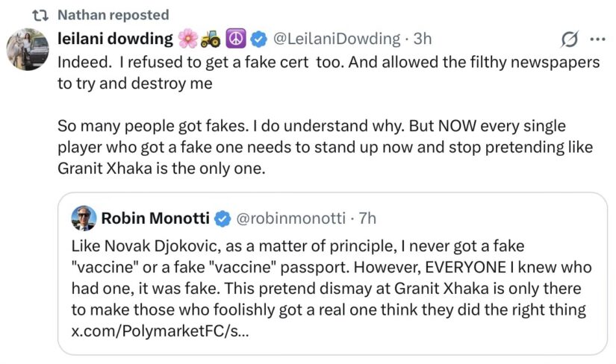Open leilani dowding's profile picture

28,49
